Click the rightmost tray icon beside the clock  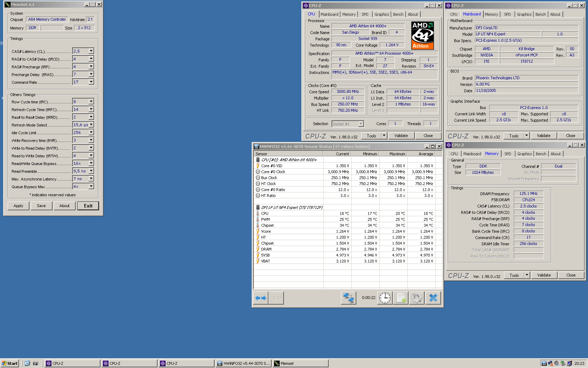point(569,363)
